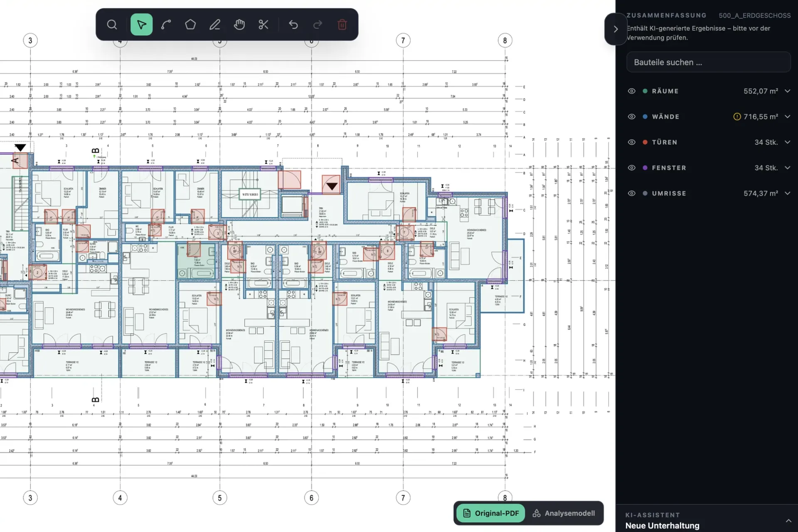
Task: Focus the Bauteile suchen search field
Action: [708, 62]
